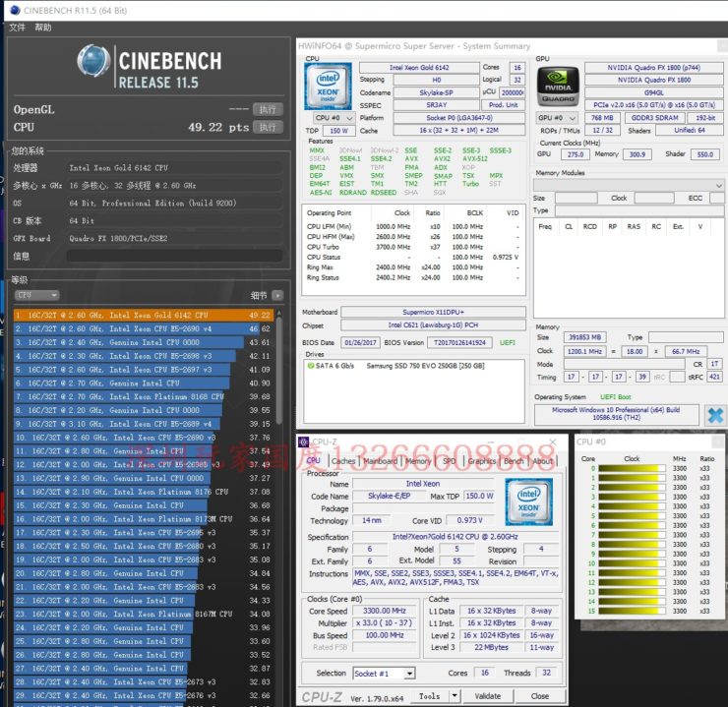The width and height of the screenshot is (728, 707).
Task: Click the TDP 150 W field in HWiNFO
Action: click(339, 131)
